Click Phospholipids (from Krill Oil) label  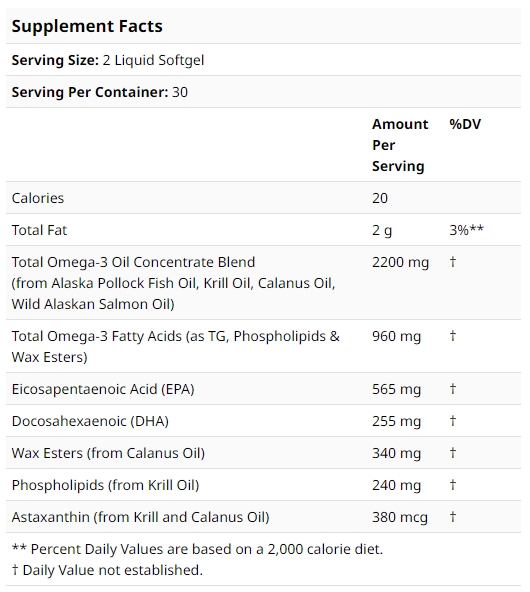pos(105,486)
